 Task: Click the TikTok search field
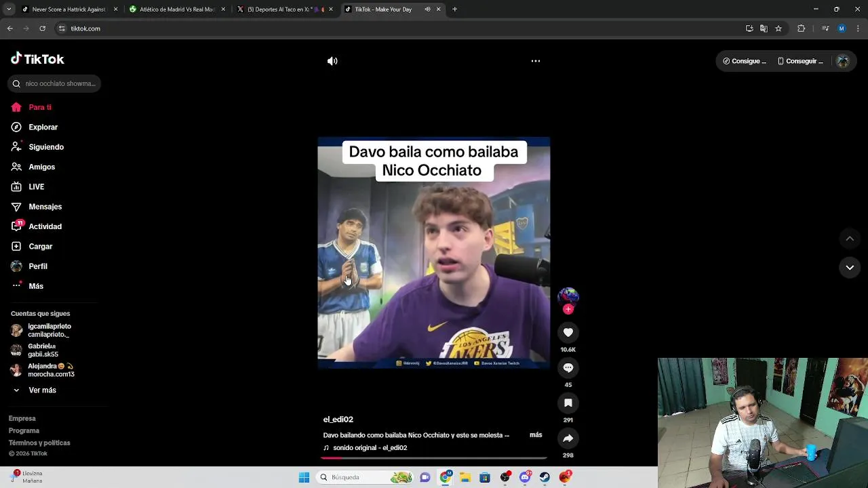point(54,83)
